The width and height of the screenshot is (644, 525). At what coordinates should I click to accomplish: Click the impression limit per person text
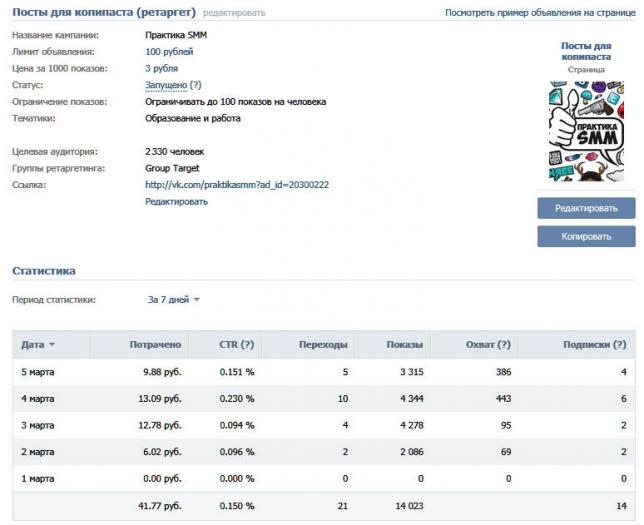(x=236, y=102)
